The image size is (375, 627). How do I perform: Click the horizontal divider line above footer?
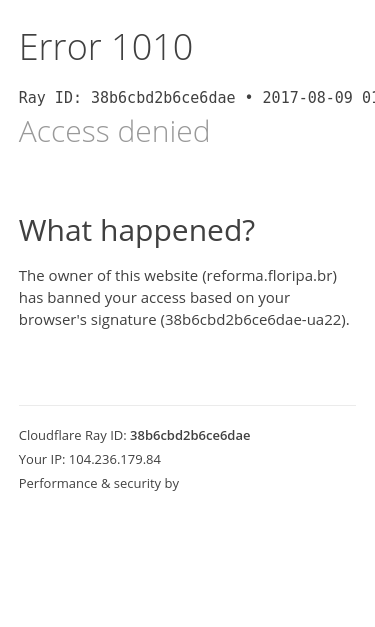point(188,405)
